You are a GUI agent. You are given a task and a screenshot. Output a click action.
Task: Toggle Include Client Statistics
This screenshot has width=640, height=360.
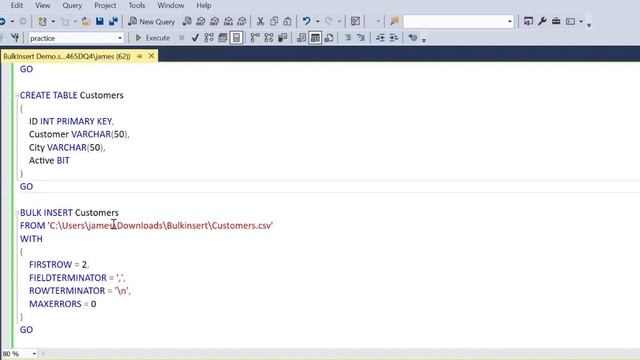pyautogui.click(x=282, y=38)
